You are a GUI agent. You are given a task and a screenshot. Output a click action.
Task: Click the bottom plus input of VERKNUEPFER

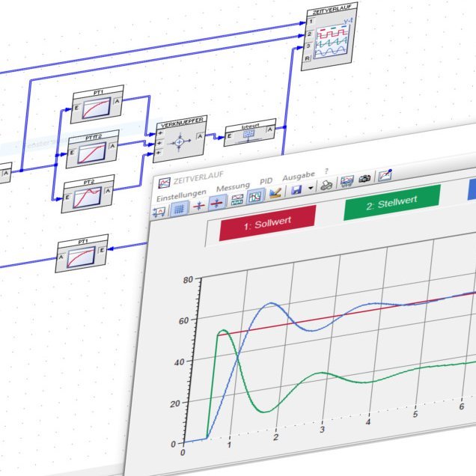coord(159,153)
